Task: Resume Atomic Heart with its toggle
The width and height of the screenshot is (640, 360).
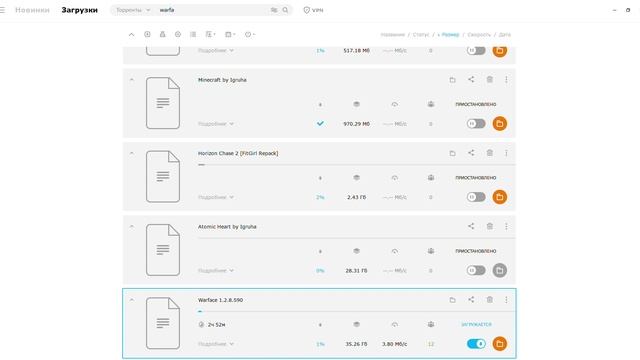Action: 476,271
